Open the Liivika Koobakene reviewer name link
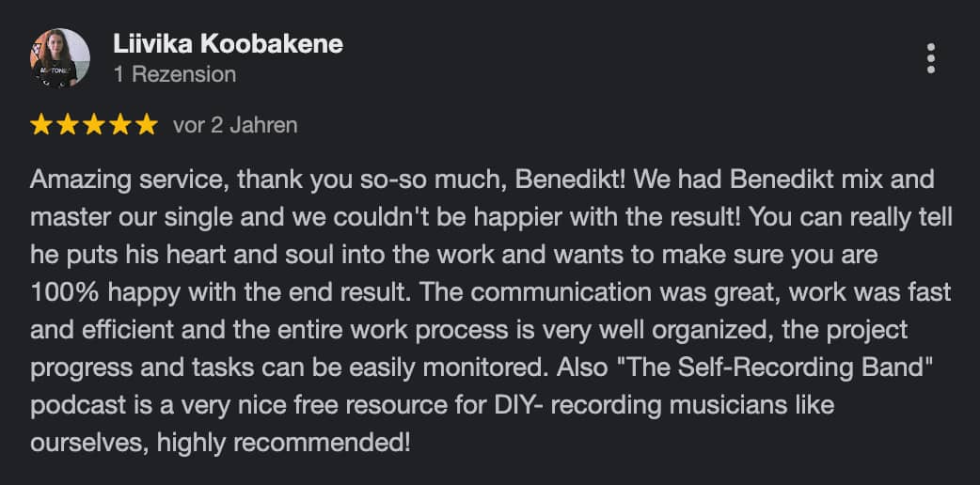 (228, 43)
